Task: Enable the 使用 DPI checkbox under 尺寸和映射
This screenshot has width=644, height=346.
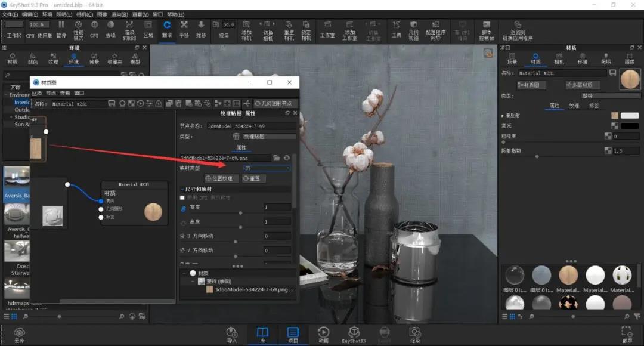Action: point(182,197)
